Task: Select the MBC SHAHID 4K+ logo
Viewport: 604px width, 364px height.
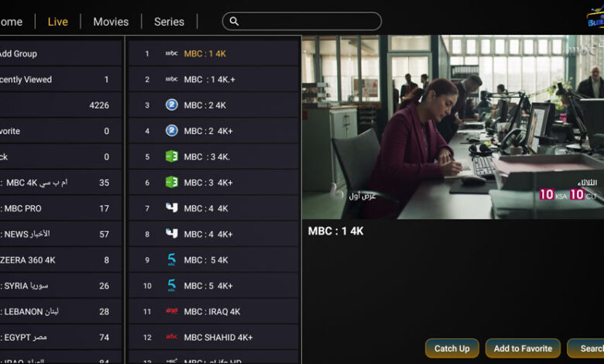Action: (x=171, y=337)
